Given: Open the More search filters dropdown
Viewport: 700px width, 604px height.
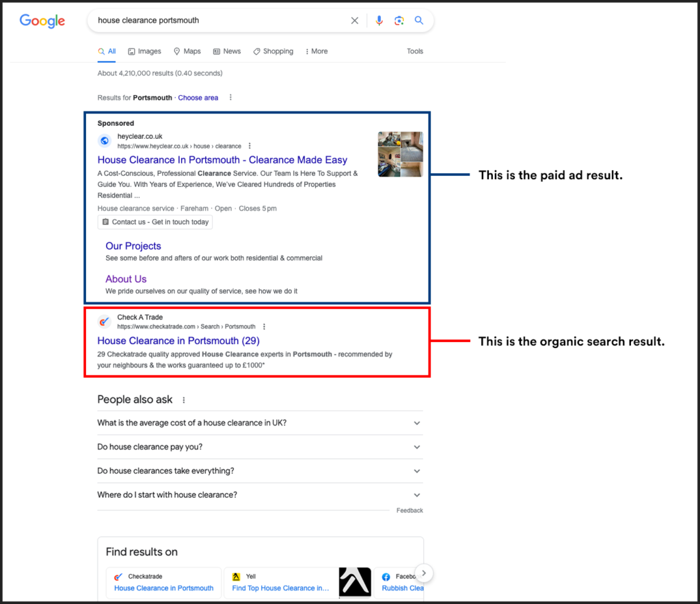Looking at the screenshot, I should [316, 51].
